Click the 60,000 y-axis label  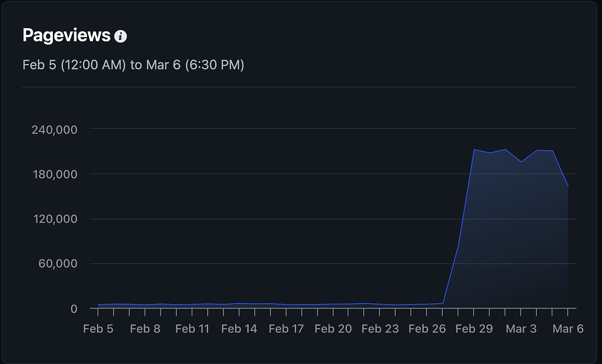[x=59, y=263]
